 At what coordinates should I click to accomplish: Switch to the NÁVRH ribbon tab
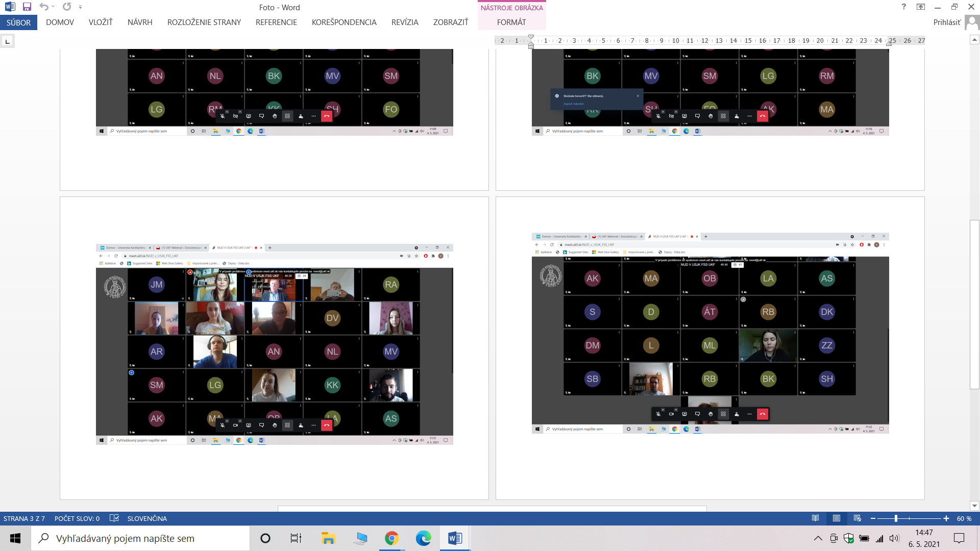(140, 22)
